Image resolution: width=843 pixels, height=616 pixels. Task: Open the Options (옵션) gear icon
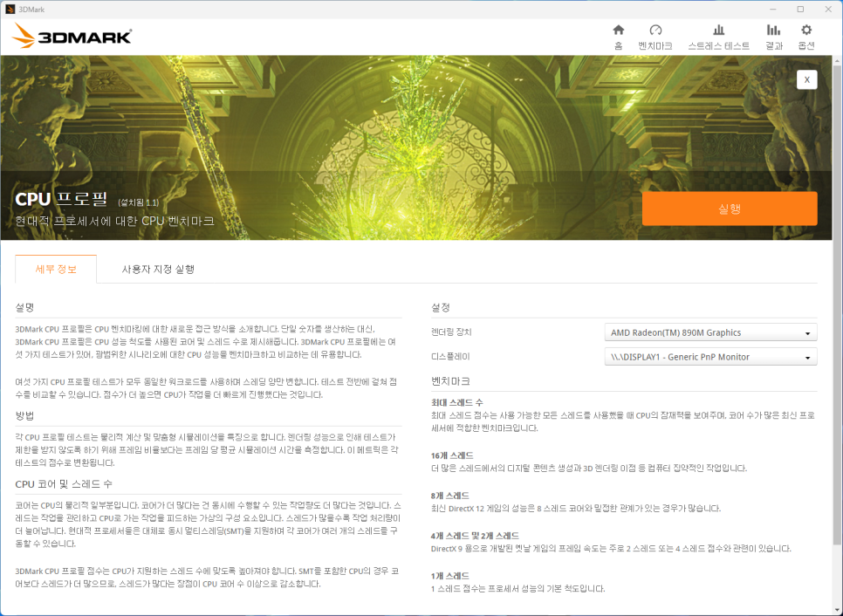pos(806,36)
